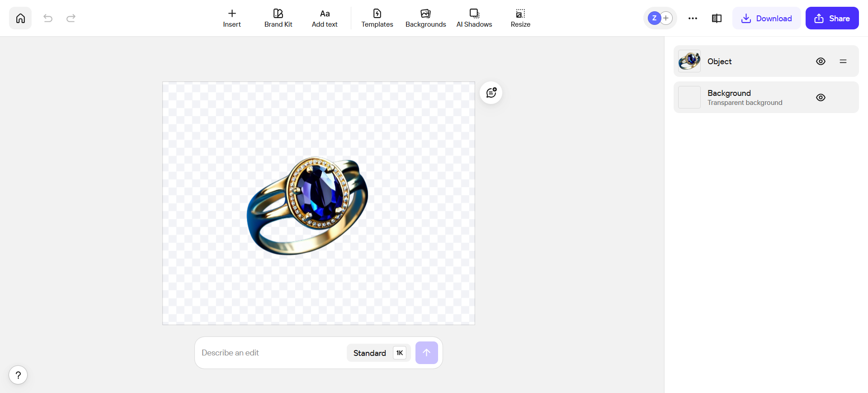
Task: Toggle the before/after compare view
Action: 717,18
